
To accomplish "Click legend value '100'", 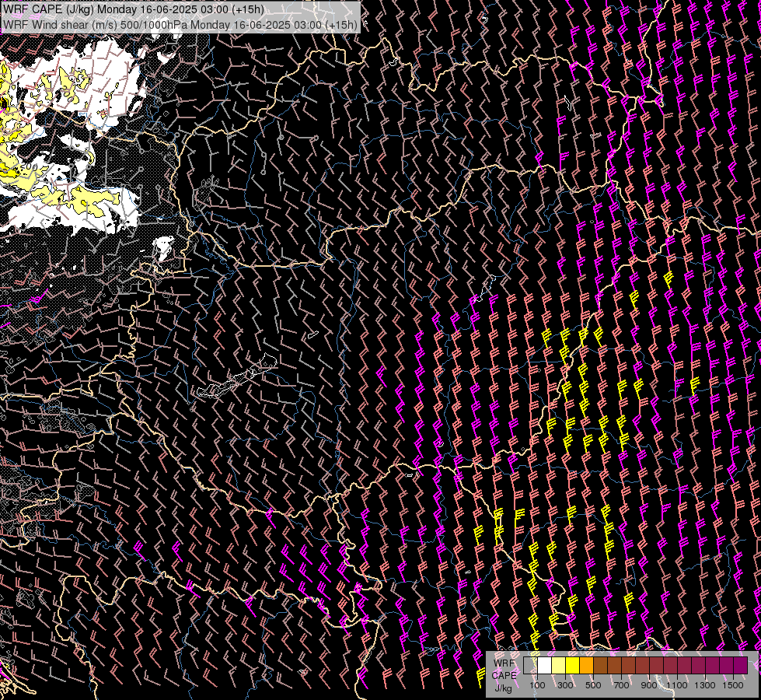I will [537, 685].
